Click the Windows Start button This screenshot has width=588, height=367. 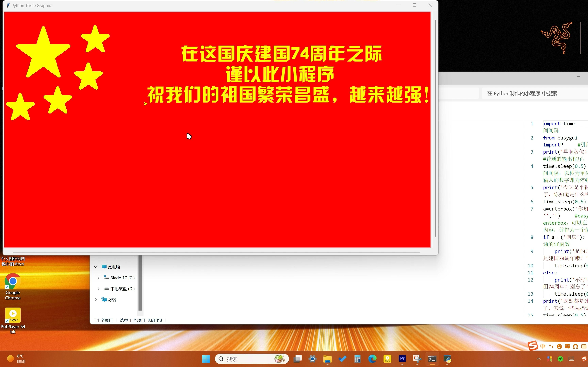(206, 359)
